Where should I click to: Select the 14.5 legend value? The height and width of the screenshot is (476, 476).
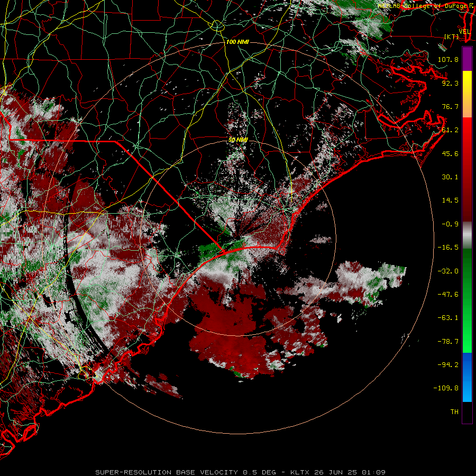tap(450, 200)
